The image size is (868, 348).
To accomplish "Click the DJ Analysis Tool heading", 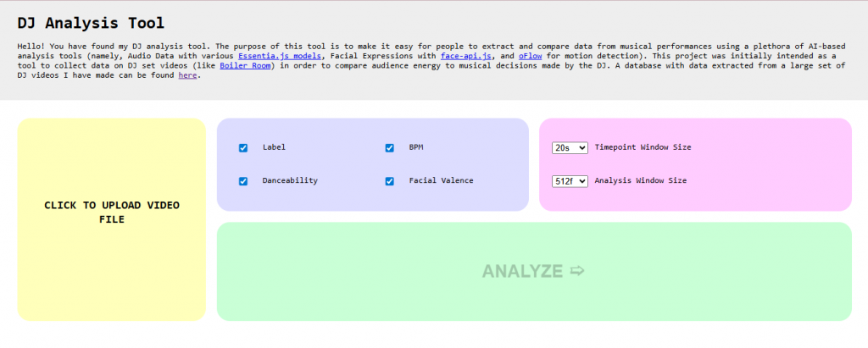I will pos(91,23).
